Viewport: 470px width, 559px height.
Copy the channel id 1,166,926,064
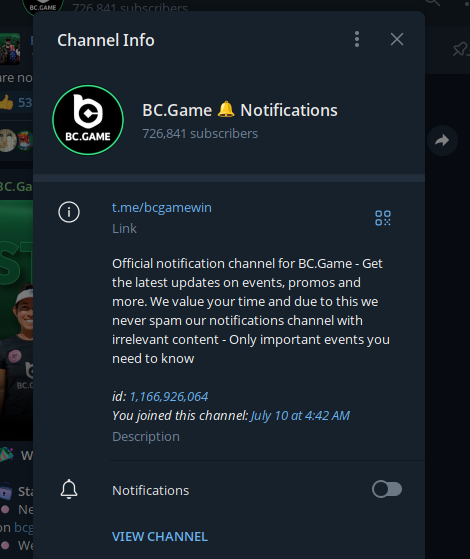pyautogui.click(x=169, y=396)
